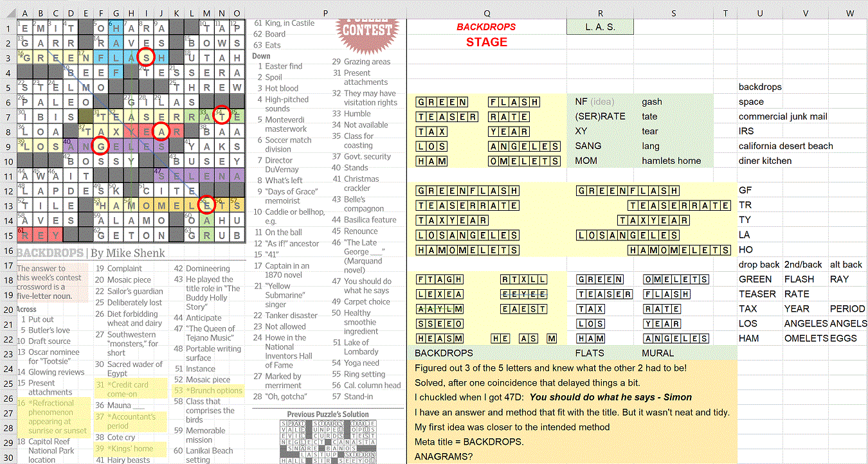This screenshot has width=868, height=464.
Task: Click the 'SANG' cell
Action: click(x=601, y=146)
